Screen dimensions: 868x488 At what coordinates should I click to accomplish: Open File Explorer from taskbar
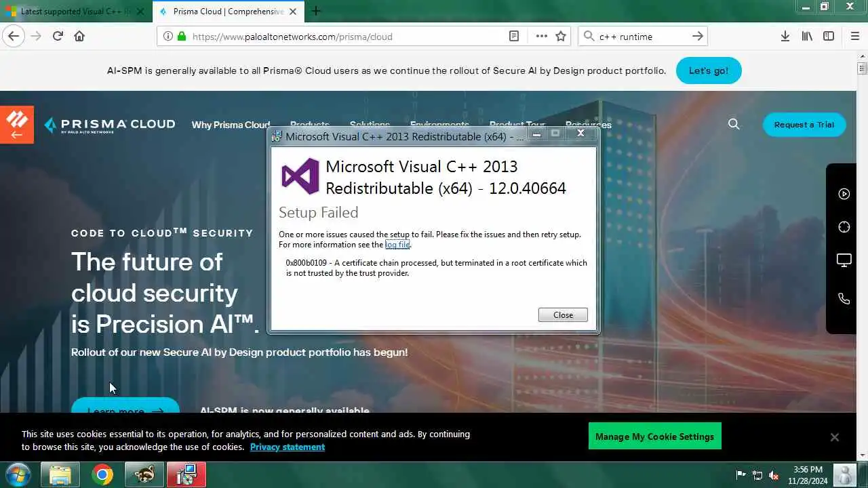tap(60, 475)
